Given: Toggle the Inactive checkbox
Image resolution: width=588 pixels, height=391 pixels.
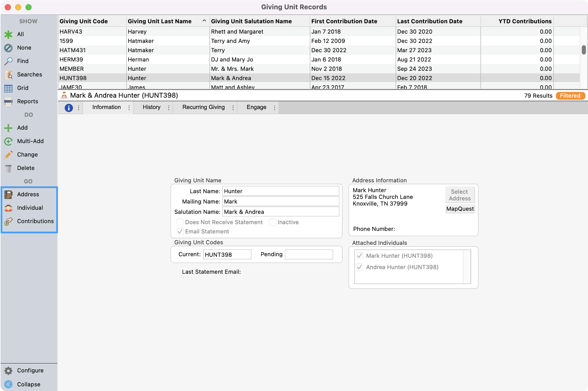Looking at the screenshot, I should click(x=272, y=222).
